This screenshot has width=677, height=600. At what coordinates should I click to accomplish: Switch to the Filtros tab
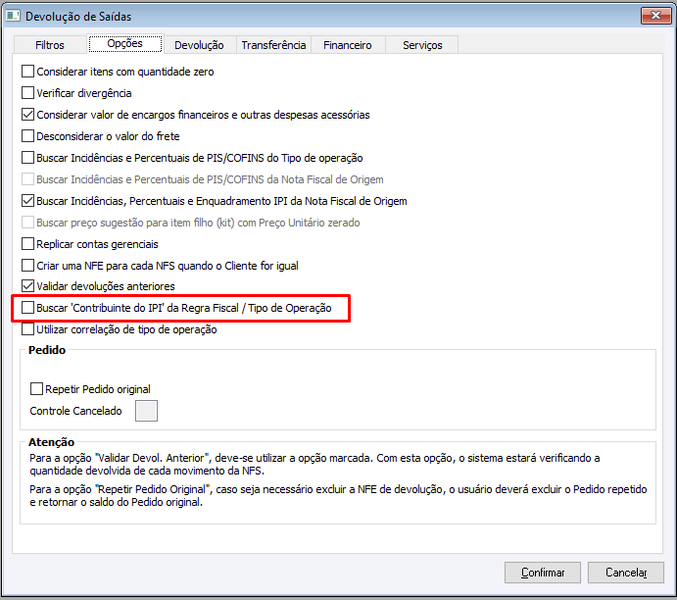pos(50,45)
